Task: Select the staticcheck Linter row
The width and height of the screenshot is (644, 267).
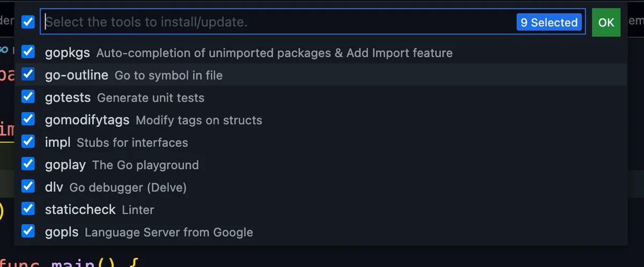Action: click(321, 210)
